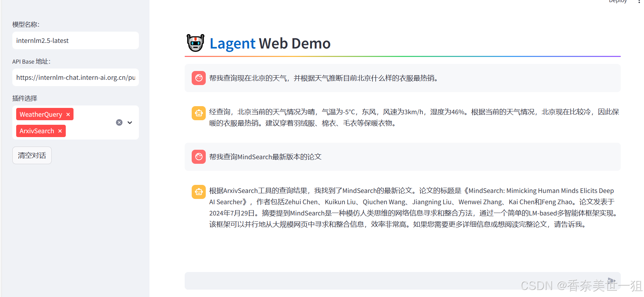Remove the ArxivSearch plugin tag
Viewport: 644px width, 297px height.
coord(60,131)
